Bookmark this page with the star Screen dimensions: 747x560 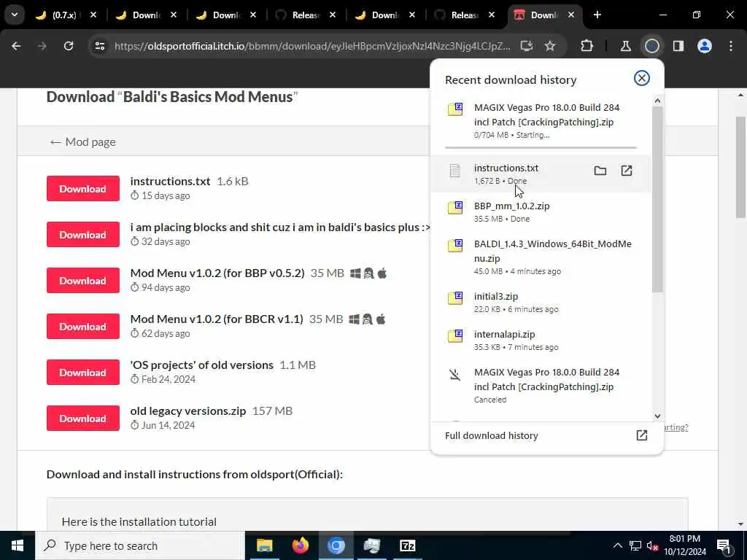coord(550,46)
